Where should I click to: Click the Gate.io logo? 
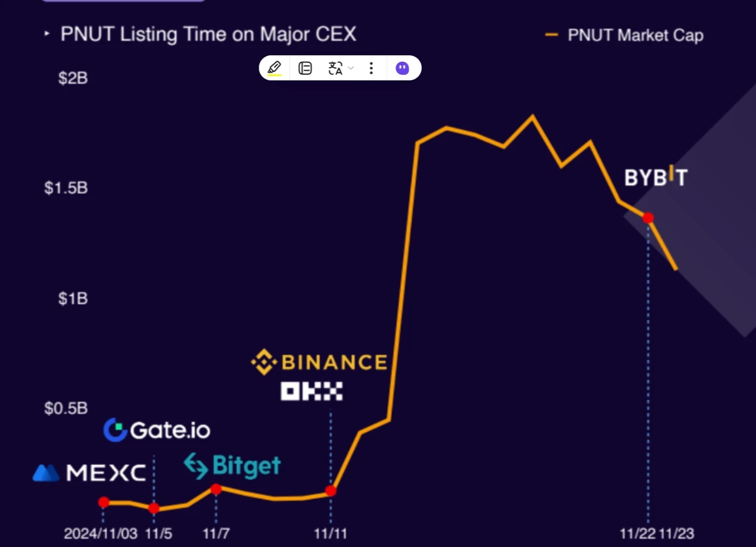tap(157, 430)
